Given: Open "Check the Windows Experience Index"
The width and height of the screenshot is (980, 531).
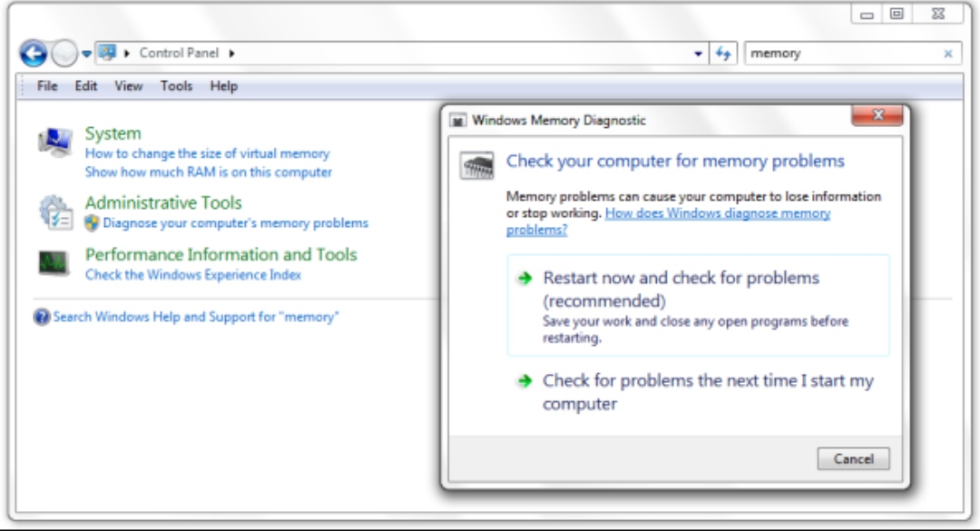Looking at the screenshot, I should (193, 274).
